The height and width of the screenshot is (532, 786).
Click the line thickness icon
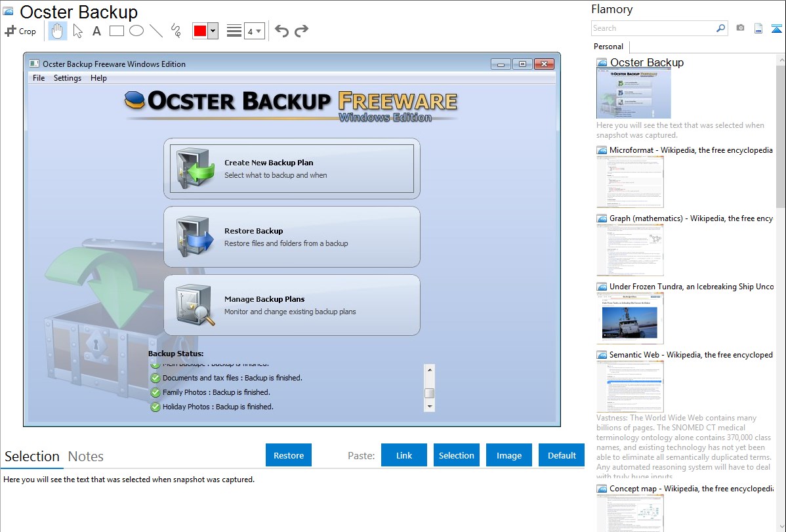[x=234, y=31]
